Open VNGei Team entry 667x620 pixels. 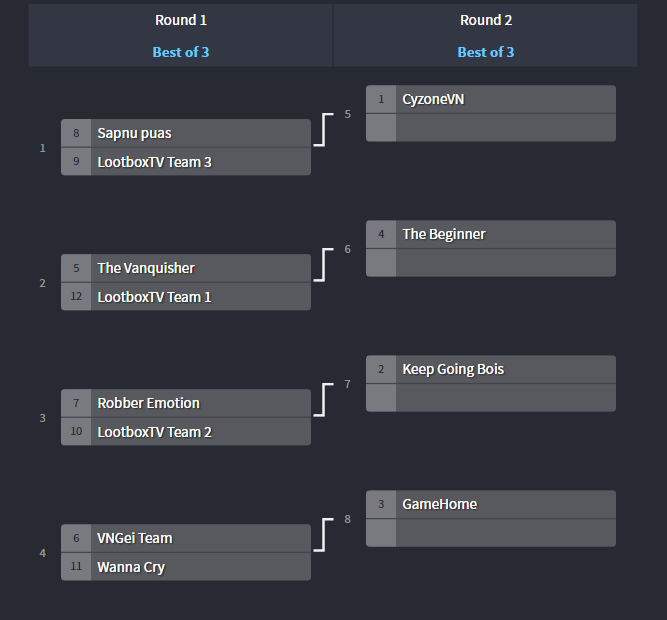tap(186, 538)
